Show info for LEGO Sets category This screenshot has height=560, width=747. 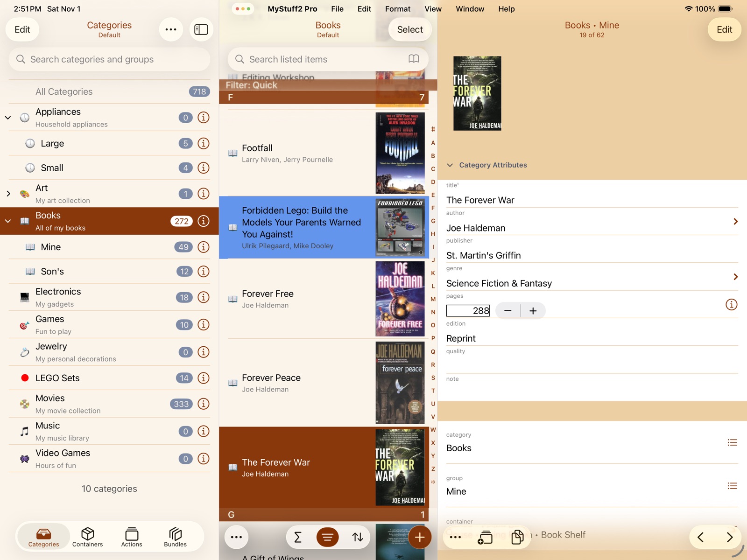click(x=204, y=378)
